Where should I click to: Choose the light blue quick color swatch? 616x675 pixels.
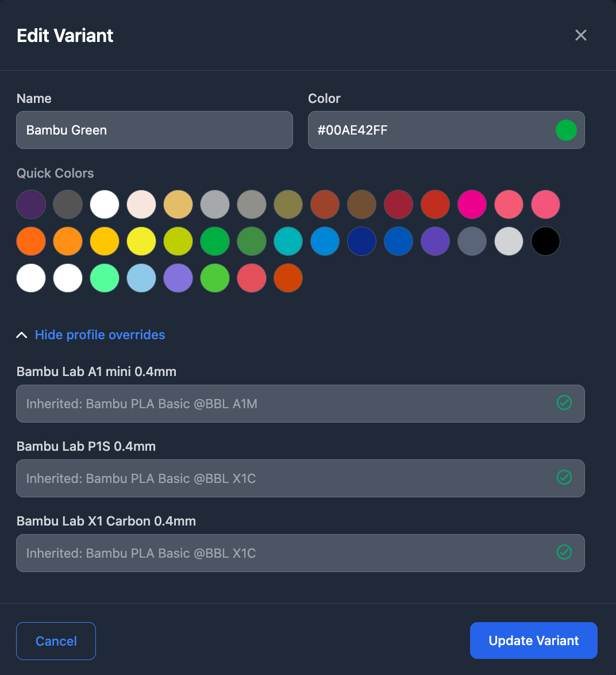[x=141, y=278]
